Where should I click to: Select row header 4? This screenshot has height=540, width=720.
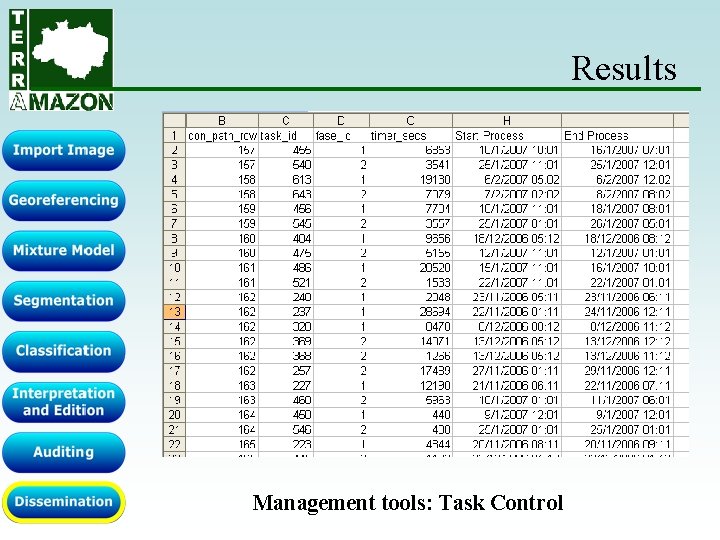[x=174, y=180]
